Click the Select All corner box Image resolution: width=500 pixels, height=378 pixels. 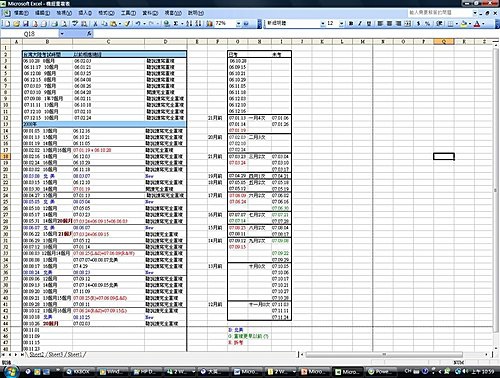[x=6, y=42]
